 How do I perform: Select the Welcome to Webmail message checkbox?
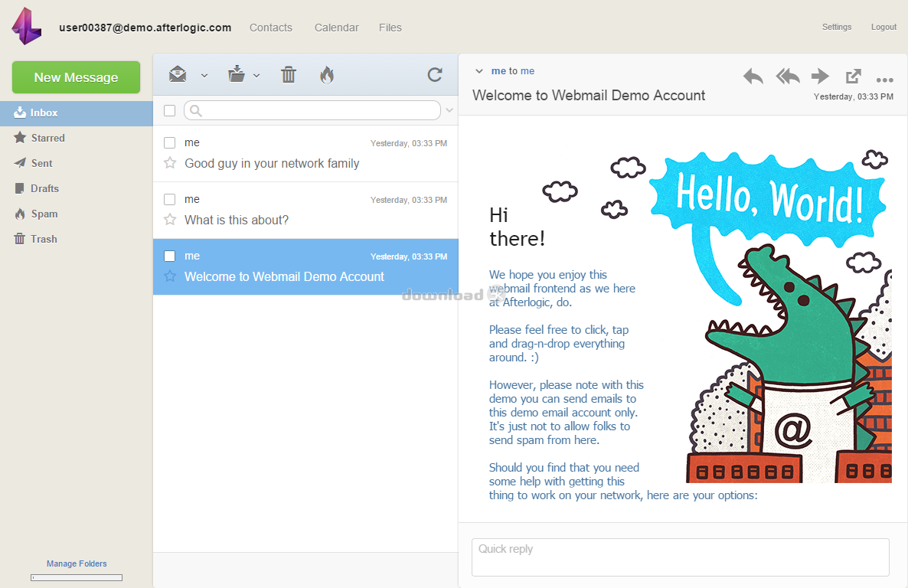(x=170, y=256)
